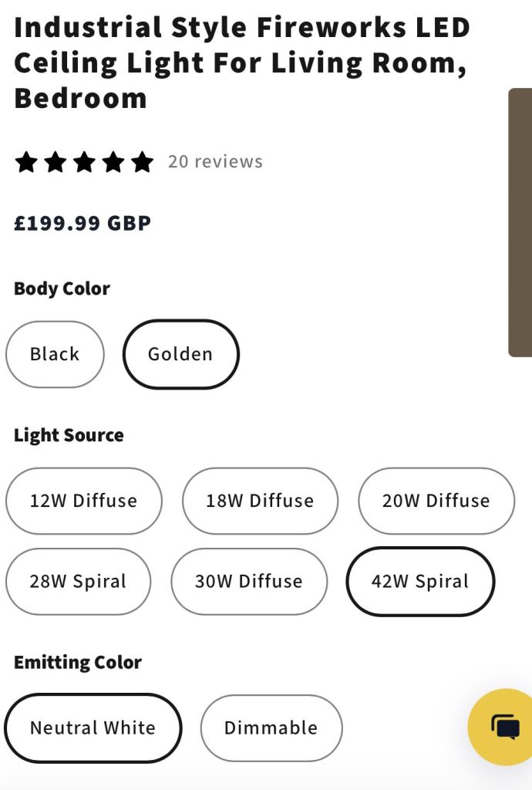Viewport: 532px width, 790px height.
Task: Click the first rating star
Action: (26, 162)
